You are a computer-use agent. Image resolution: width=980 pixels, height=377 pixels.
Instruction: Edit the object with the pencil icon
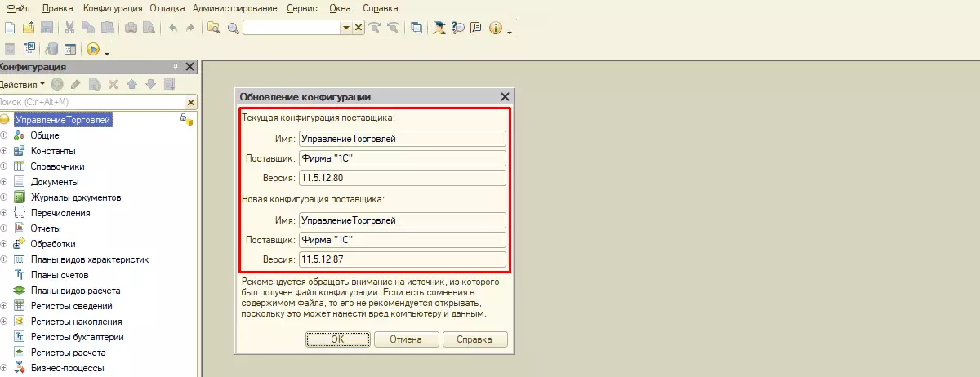(76, 84)
